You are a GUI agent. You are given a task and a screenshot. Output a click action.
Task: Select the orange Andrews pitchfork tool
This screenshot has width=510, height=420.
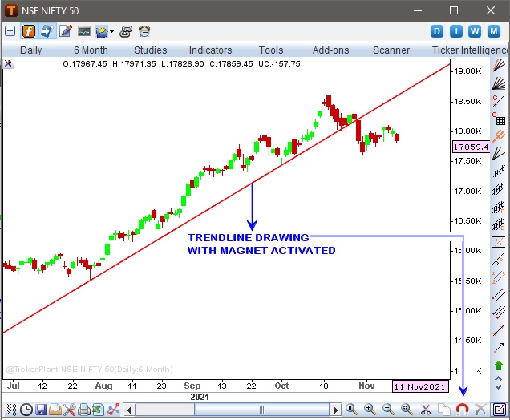[x=499, y=136]
